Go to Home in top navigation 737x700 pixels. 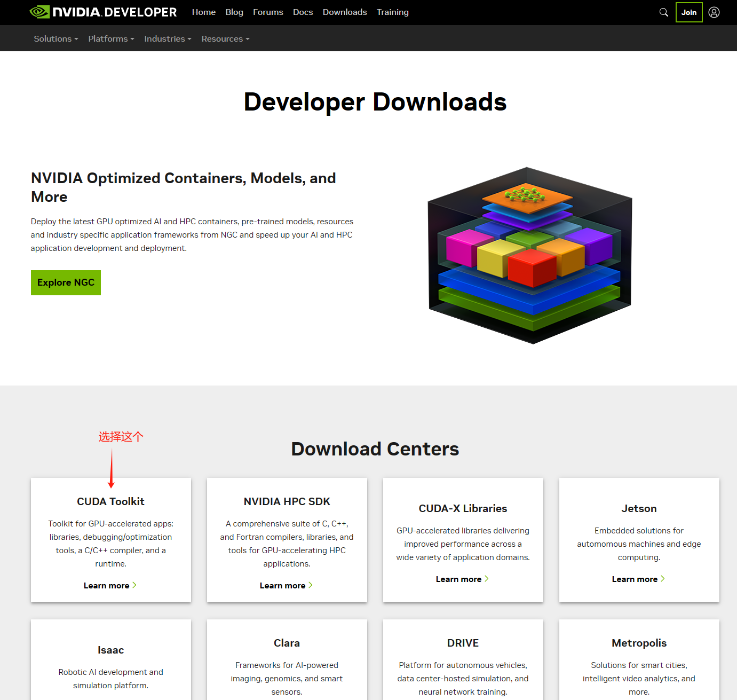(204, 12)
